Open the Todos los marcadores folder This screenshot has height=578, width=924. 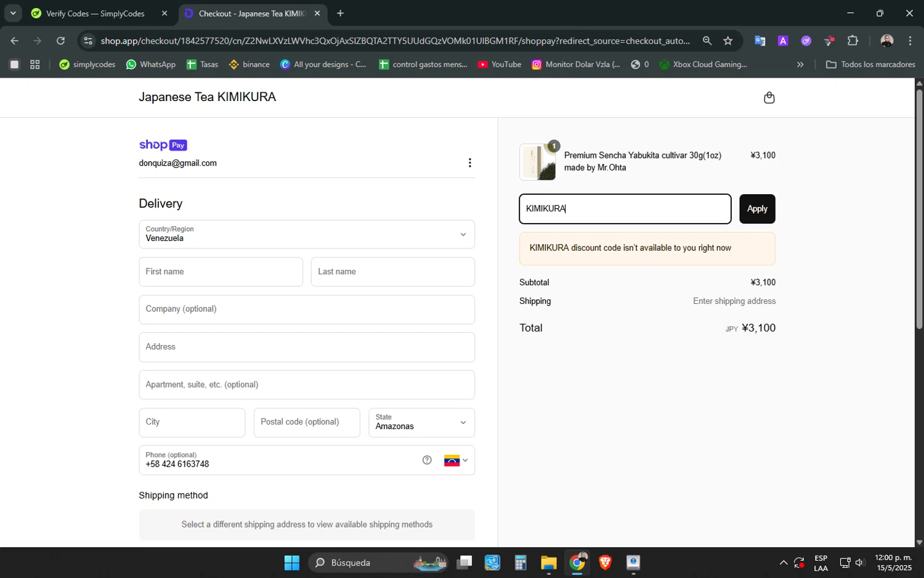870,64
